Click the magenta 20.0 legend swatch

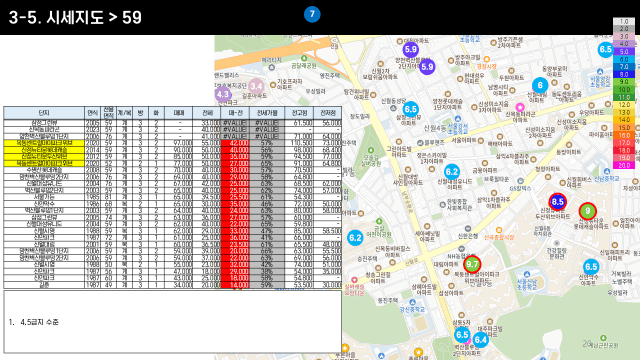624,166
